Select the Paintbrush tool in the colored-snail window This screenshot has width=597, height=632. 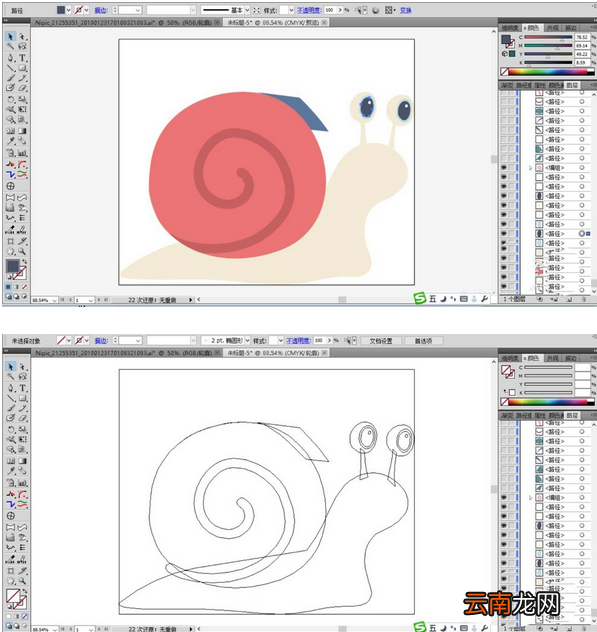10,78
